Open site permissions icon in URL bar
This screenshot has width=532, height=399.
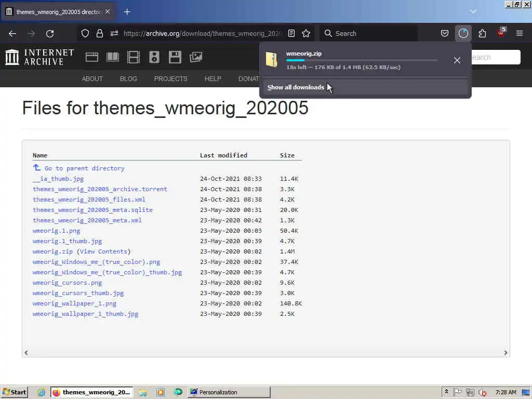click(114, 33)
